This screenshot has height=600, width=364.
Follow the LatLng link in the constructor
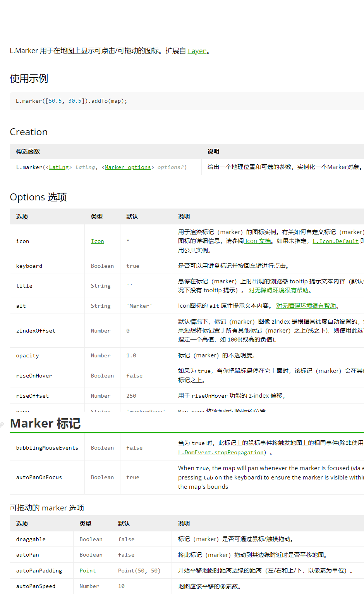click(59, 167)
